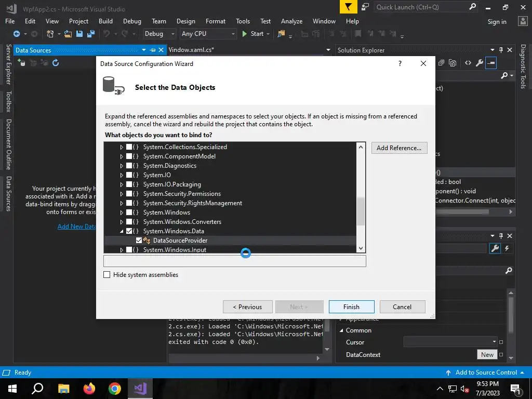This screenshot has height=399, width=532.
Task: Enable Hide system assemblies checkbox
Action: (x=107, y=274)
